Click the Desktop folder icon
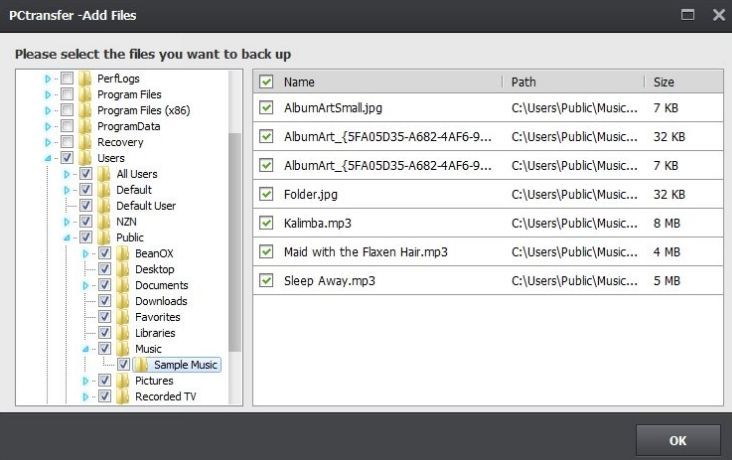 123,269
